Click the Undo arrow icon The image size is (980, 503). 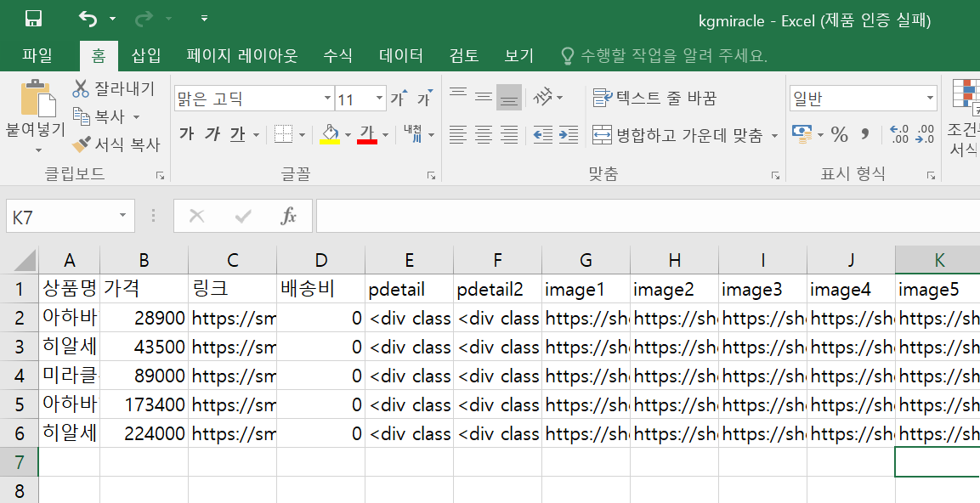point(87,19)
